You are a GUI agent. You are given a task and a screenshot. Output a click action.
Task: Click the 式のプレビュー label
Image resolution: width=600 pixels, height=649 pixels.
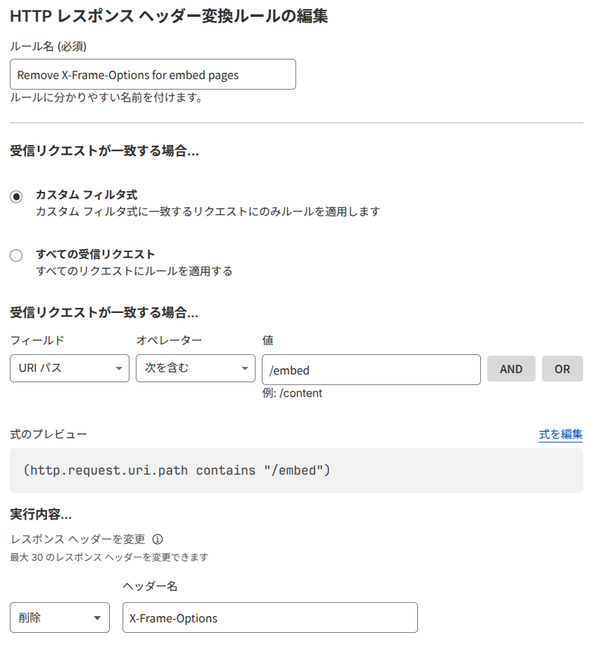(x=48, y=434)
